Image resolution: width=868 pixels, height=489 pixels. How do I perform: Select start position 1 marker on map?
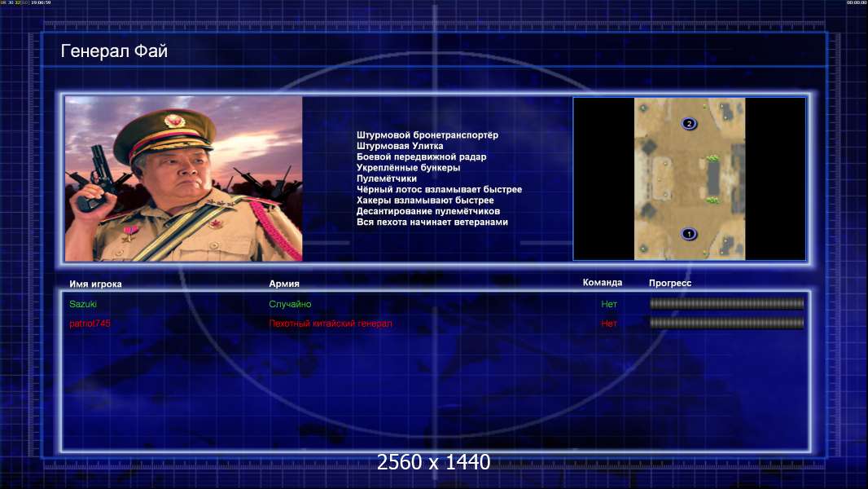coord(689,234)
